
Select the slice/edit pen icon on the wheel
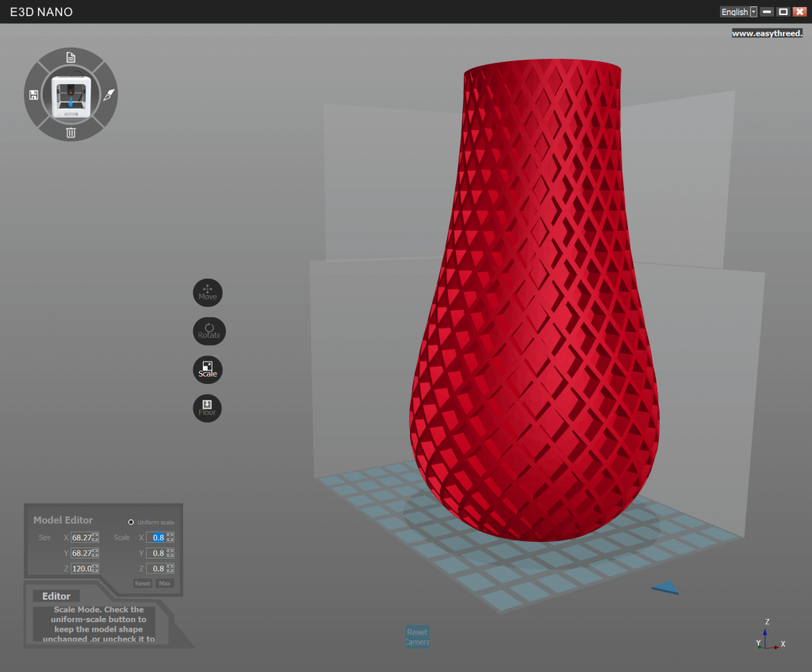109,94
